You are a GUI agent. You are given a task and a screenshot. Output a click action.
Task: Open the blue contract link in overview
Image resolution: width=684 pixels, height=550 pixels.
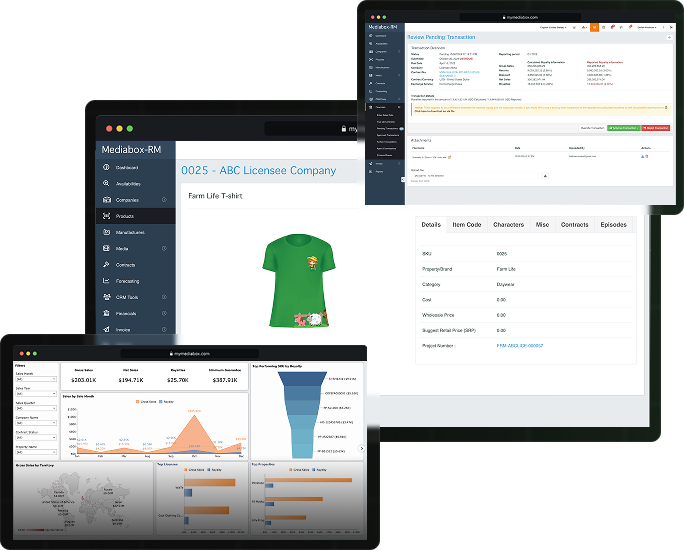click(459, 73)
